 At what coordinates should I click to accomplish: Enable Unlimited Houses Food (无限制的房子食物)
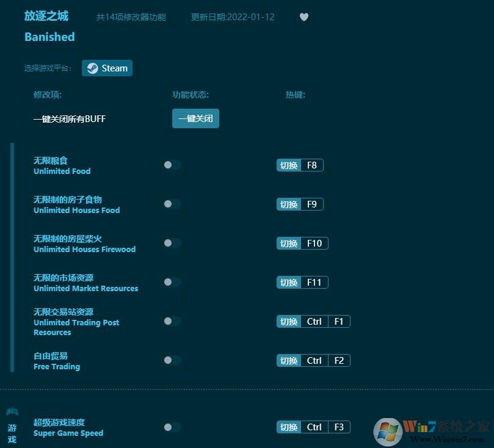click(x=172, y=204)
